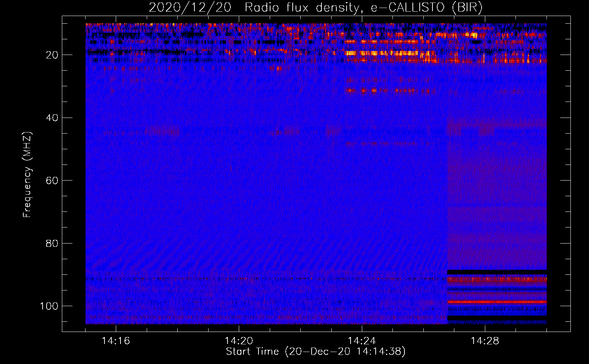The height and width of the screenshot is (364, 589).
Task: Click the 14:24 time tick label
Action: 362,341
